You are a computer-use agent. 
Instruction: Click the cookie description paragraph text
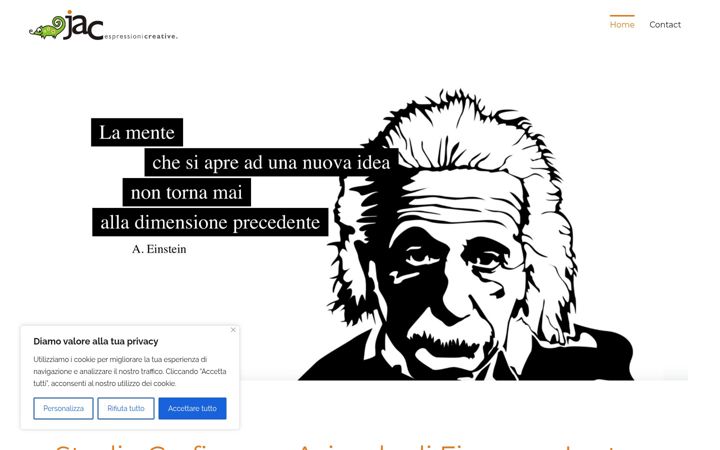129,371
